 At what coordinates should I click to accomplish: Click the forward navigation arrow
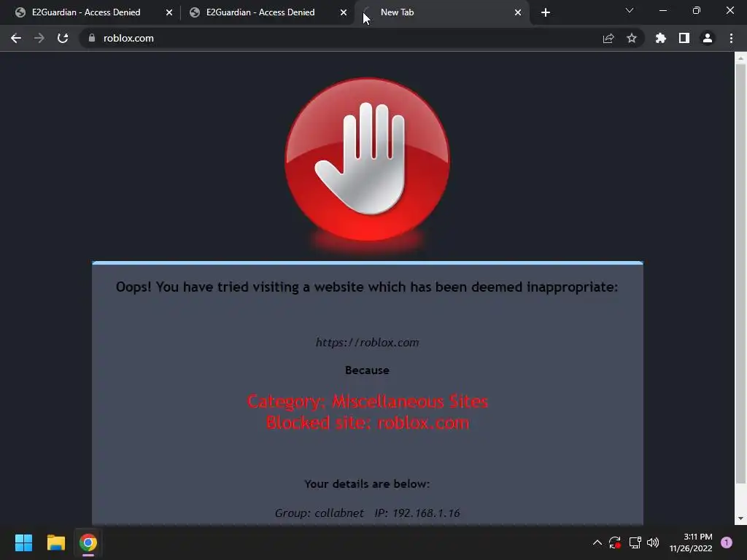point(39,38)
